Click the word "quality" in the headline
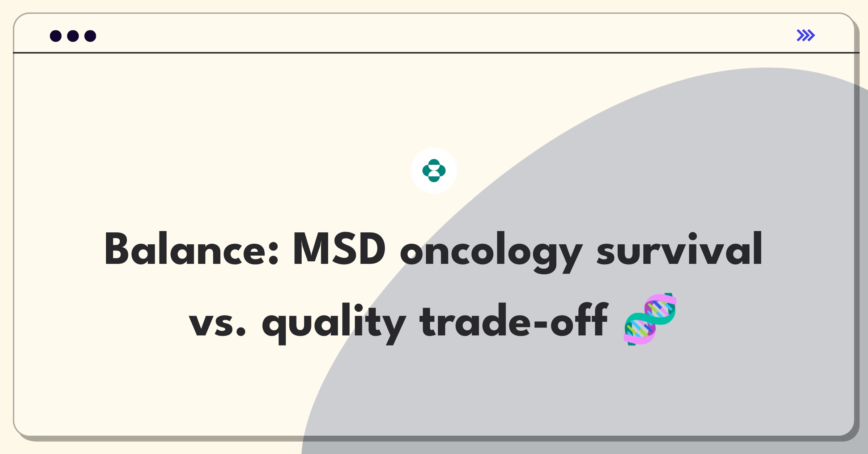 point(334,324)
